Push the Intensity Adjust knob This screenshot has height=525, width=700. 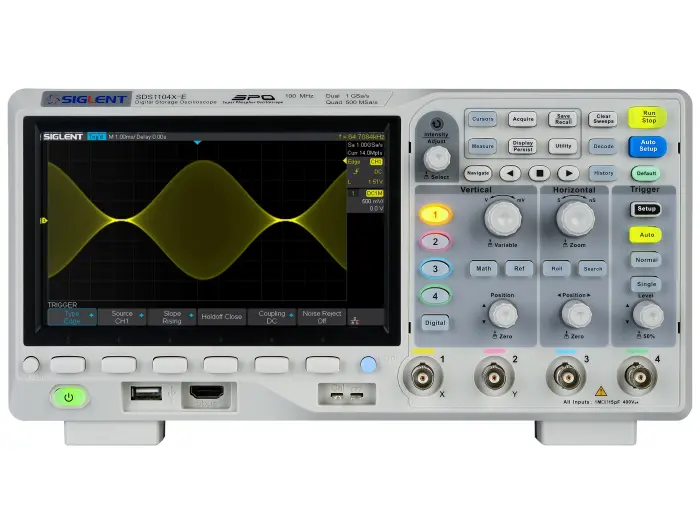pyautogui.click(x=437, y=158)
